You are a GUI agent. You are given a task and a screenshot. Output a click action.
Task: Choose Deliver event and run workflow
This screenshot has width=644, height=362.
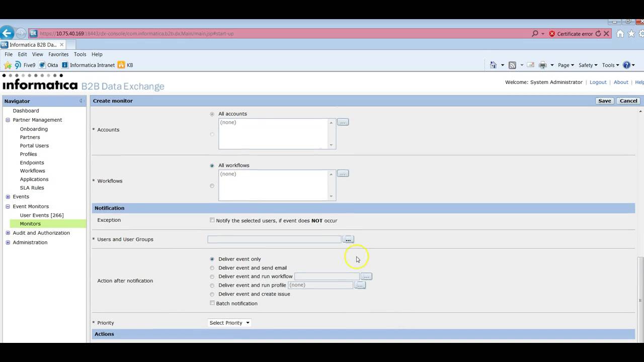click(212, 277)
